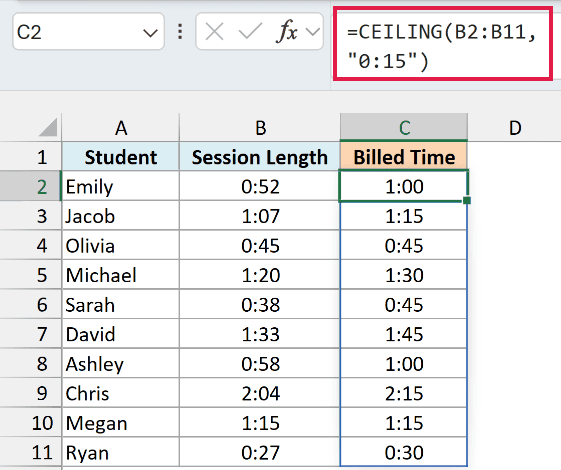This screenshot has height=470, width=561.
Task: Click David's session length 1:33
Action: [x=260, y=334]
